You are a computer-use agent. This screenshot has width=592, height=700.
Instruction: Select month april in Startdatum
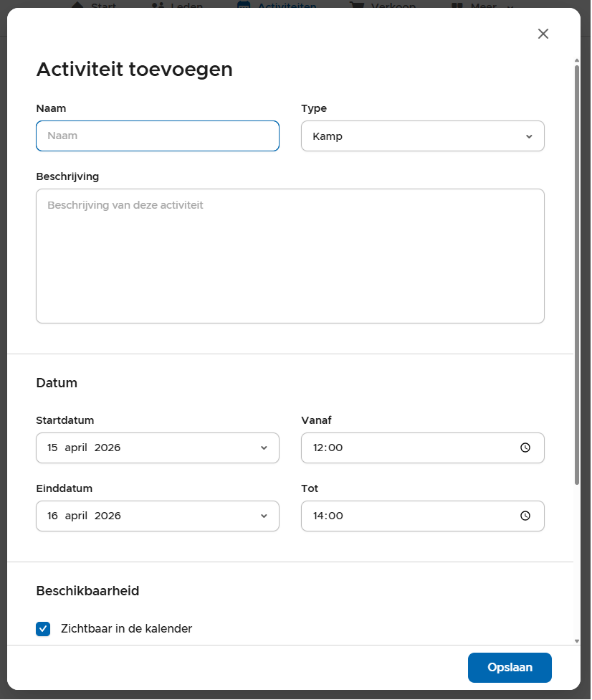pyautogui.click(x=76, y=448)
